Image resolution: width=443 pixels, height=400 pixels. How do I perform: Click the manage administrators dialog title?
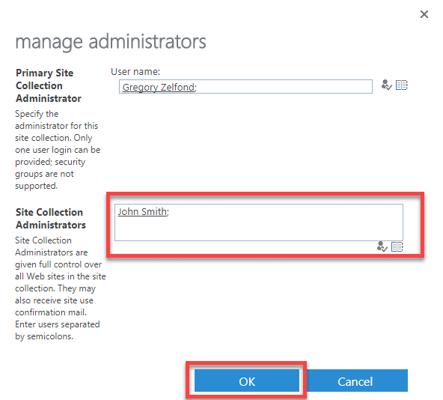[111, 42]
